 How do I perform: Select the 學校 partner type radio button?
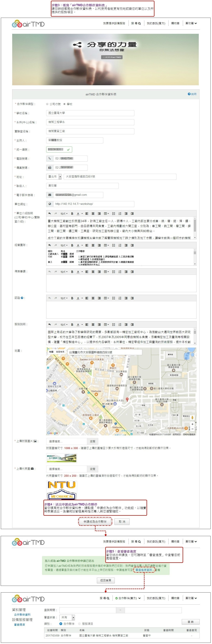click(x=65, y=104)
